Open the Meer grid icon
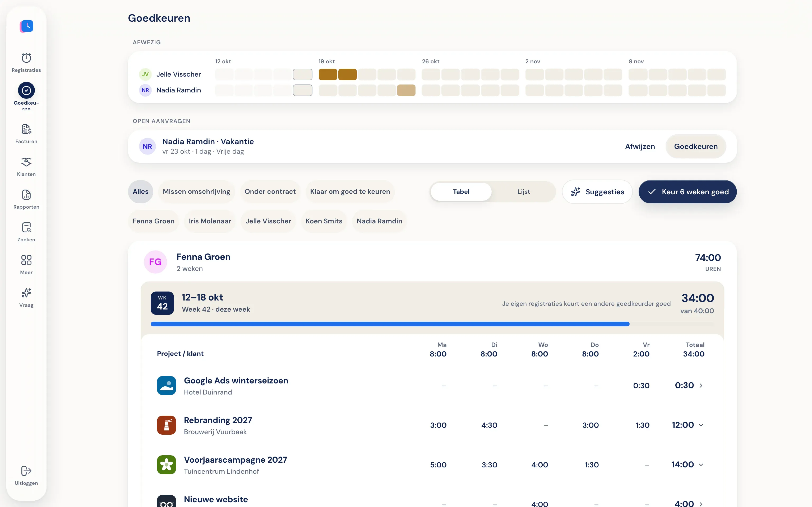 (26, 260)
